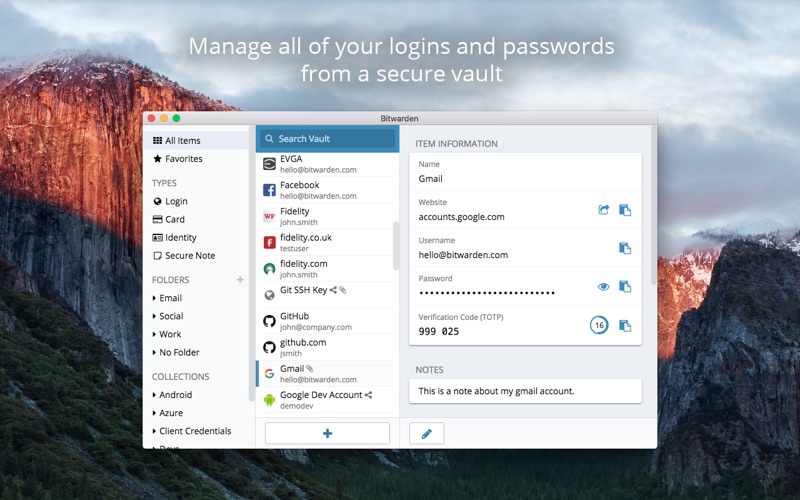
Task: Click the Secure Note icon
Action: tap(158, 256)
